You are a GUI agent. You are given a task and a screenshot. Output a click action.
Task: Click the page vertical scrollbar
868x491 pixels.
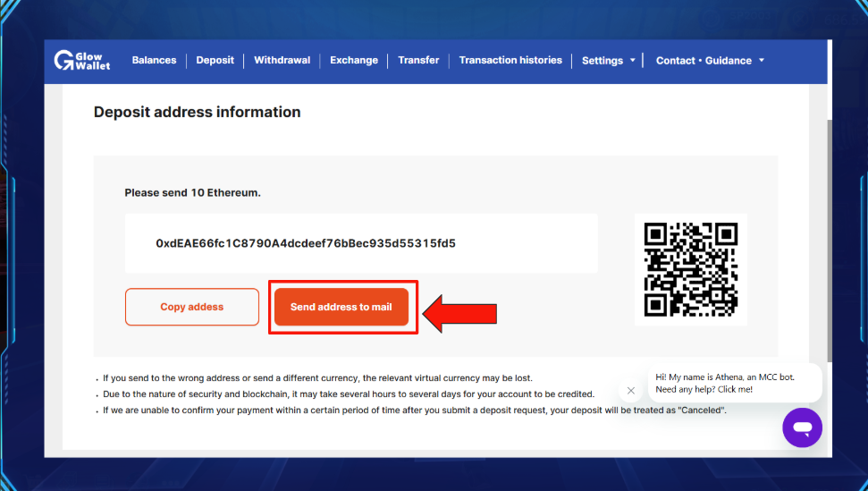pyautogui.click(x=830, y=241)
